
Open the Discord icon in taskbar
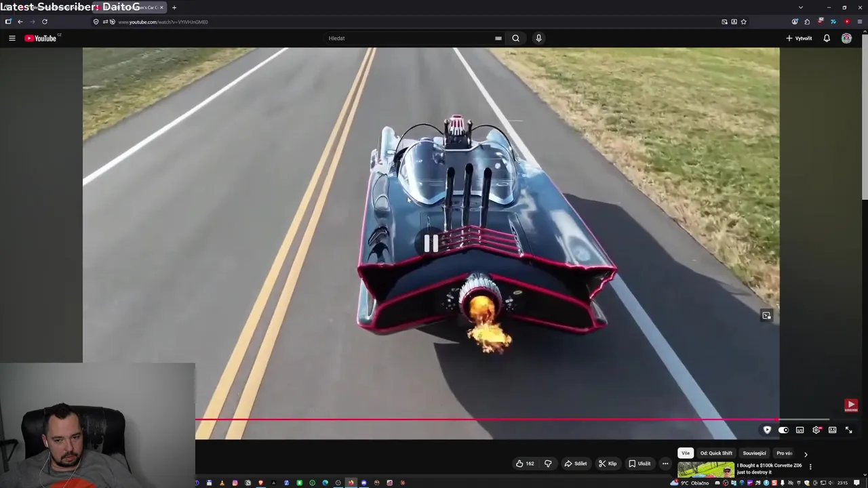point(363,483)
